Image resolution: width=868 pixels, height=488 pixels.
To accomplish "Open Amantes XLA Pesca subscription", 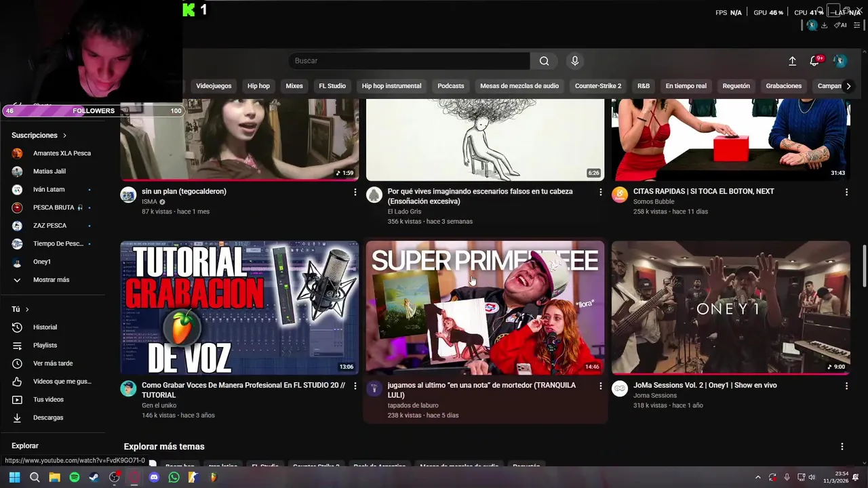I will pos(52,153).
